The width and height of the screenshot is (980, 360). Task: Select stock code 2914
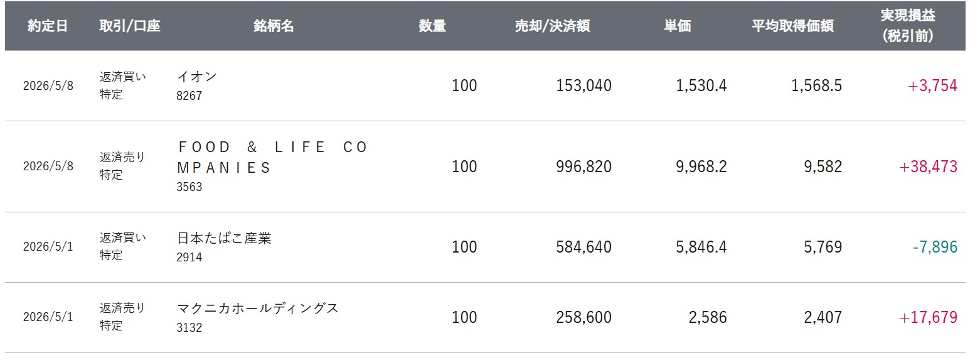pyautogui.click(x=189, y=257)
